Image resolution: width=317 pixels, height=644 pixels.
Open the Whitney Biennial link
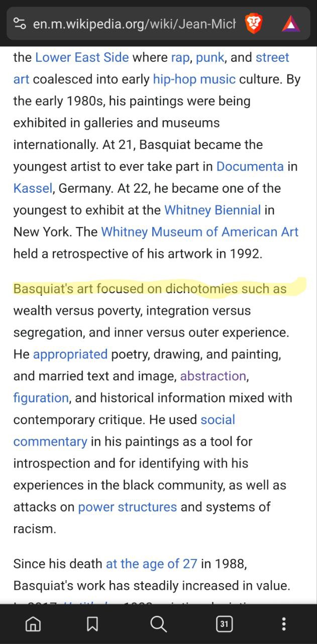coord(213,210)
